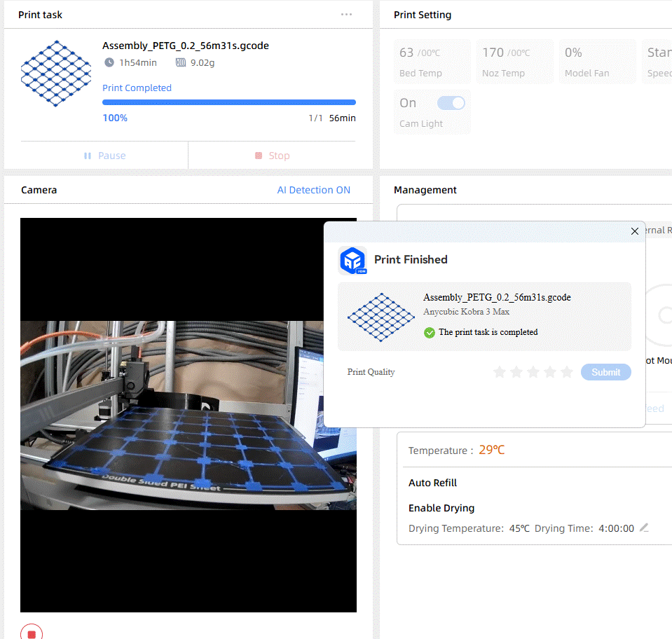This screenshot has width=672, height=639.
Task: Click the Management panel heading
Action: click(425, 190)
